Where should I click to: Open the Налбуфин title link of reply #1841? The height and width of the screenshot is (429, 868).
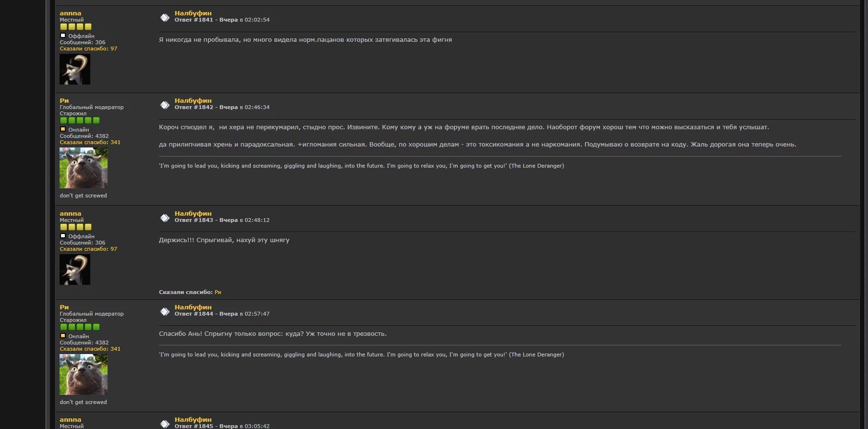point(193,13)
